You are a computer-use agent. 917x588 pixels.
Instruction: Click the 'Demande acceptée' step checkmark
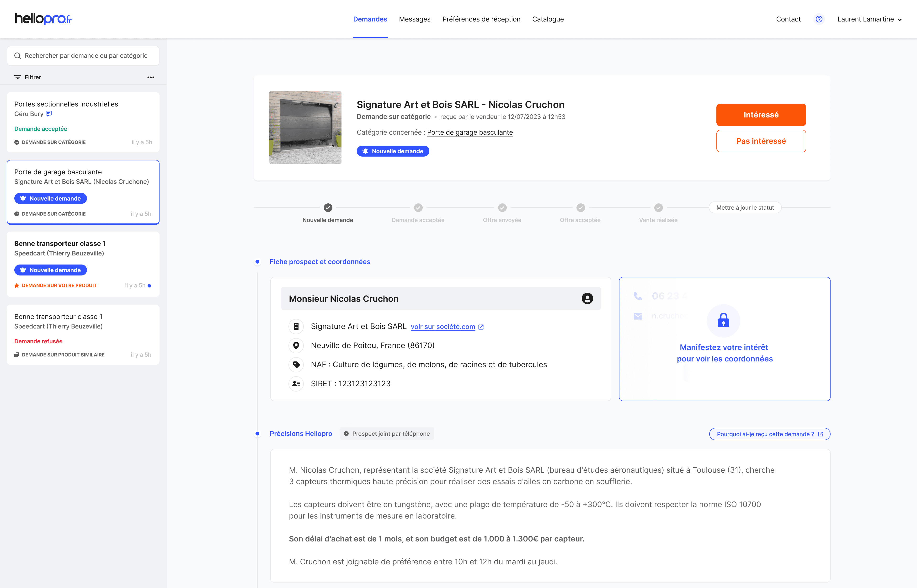pos(418,208)
